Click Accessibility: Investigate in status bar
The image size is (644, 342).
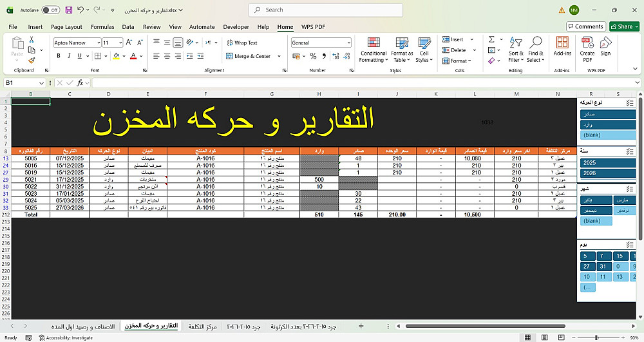pos(66,338)
